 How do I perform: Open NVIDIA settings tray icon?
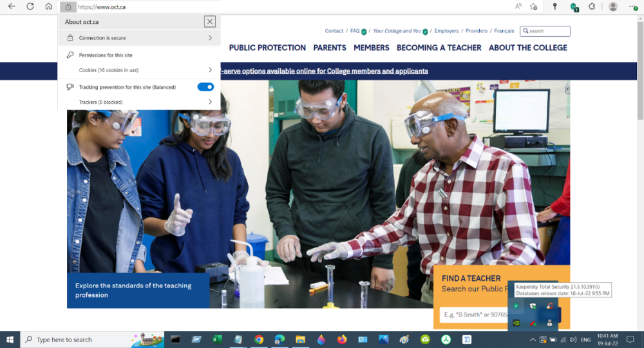point(516,323)
